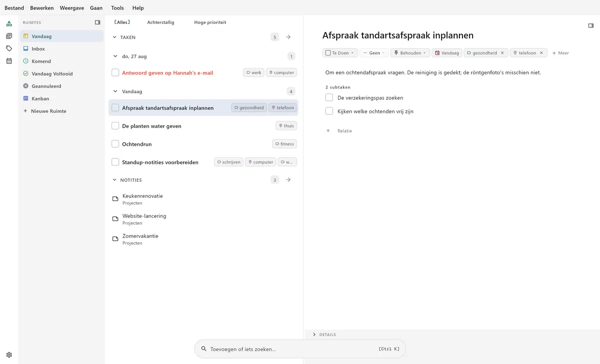
Task: Check off De planten water geven
Action: (115, 126)
